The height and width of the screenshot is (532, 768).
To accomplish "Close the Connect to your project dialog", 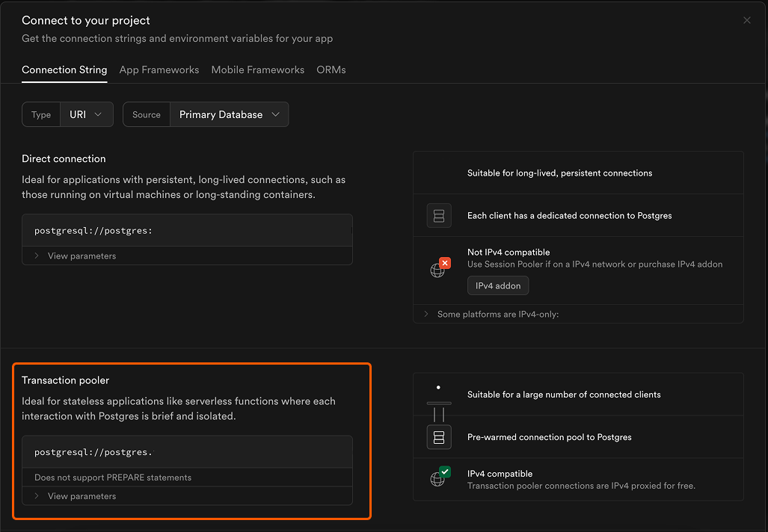I will coord(746,20).
